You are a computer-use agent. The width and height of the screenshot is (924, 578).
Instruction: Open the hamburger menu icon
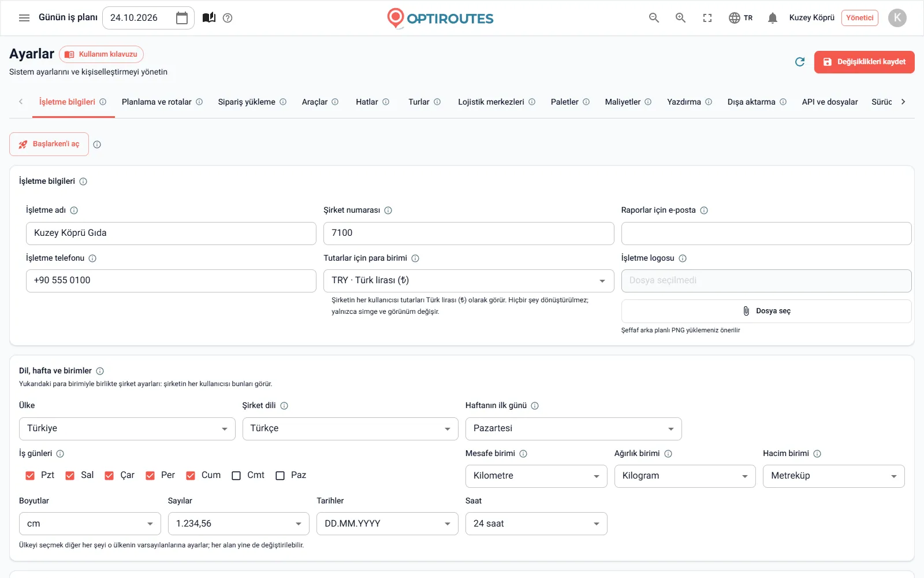point(24,18)
